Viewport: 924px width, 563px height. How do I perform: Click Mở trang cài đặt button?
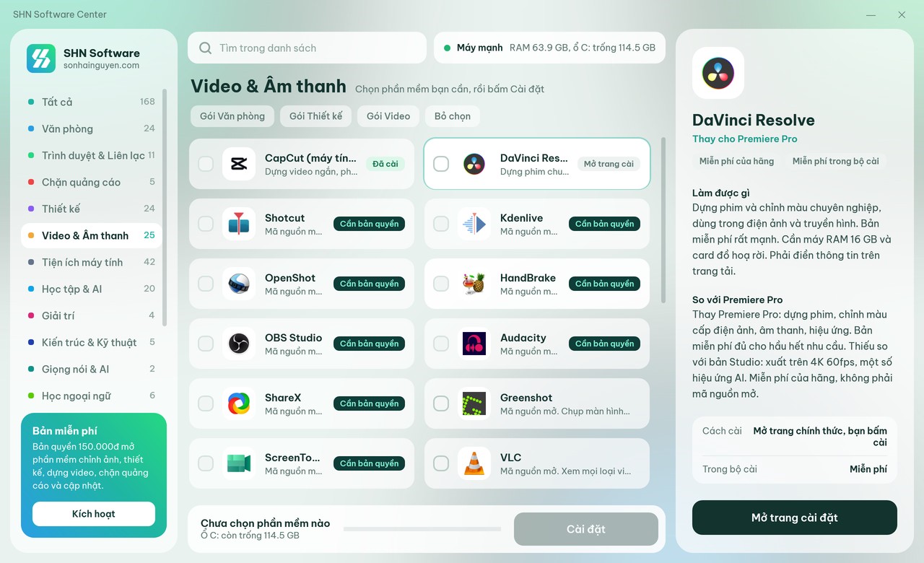click(x=795, y=518)
